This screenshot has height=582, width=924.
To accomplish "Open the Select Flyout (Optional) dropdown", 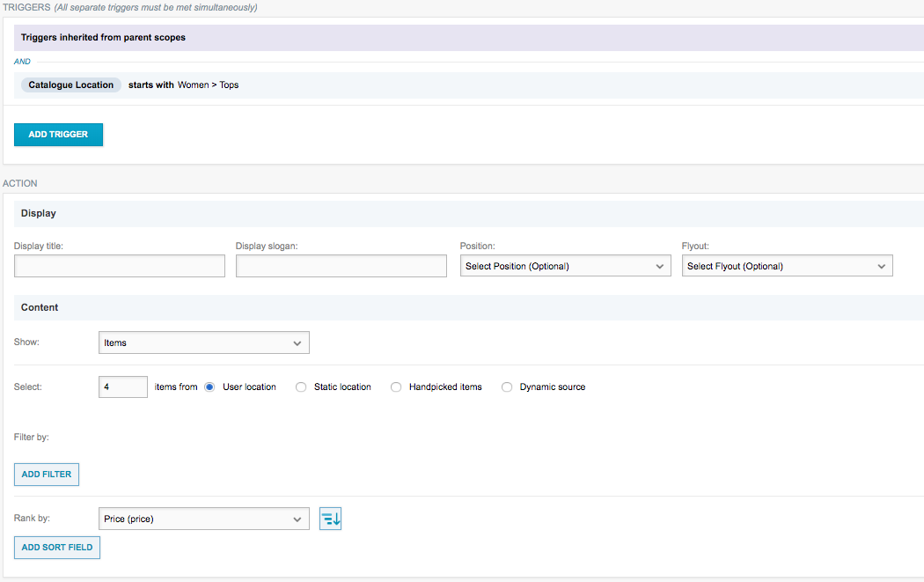I will 788,266.
